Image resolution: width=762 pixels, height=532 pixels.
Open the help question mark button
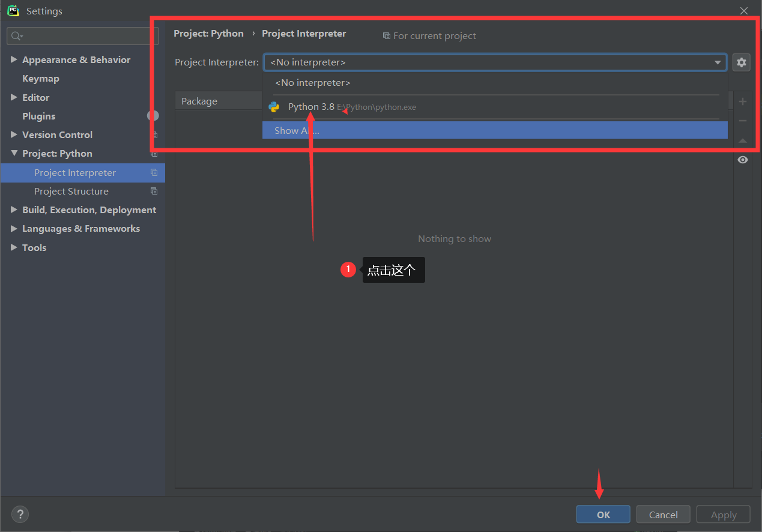[x=20, y=514]
